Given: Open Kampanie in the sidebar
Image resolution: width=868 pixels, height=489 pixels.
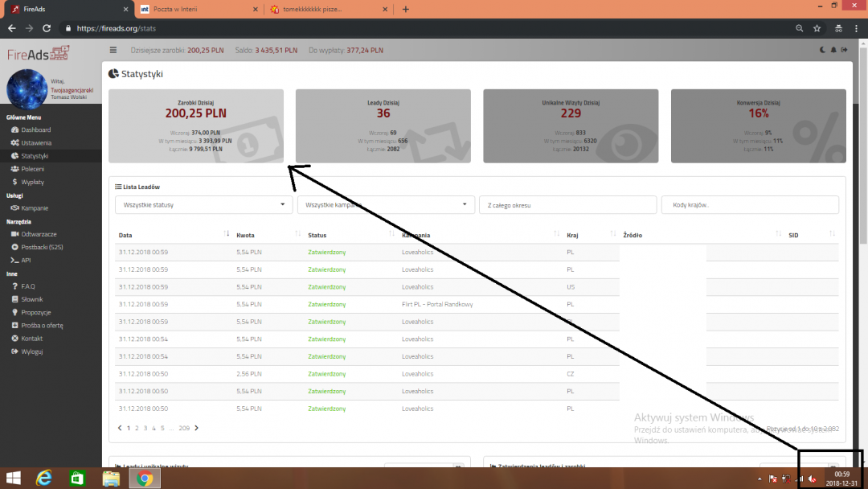Looking at the screenshot, I should click(x=35, y=208).
